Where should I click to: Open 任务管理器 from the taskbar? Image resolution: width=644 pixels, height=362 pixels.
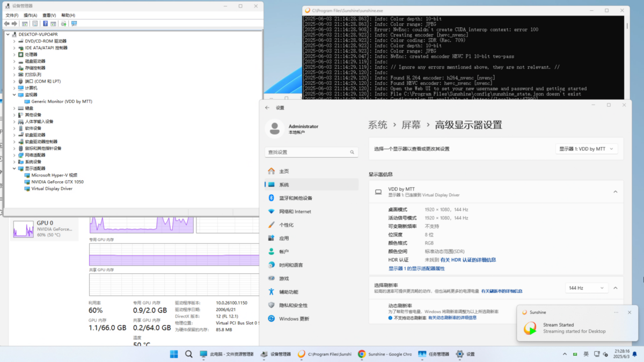tap(434, 354)
